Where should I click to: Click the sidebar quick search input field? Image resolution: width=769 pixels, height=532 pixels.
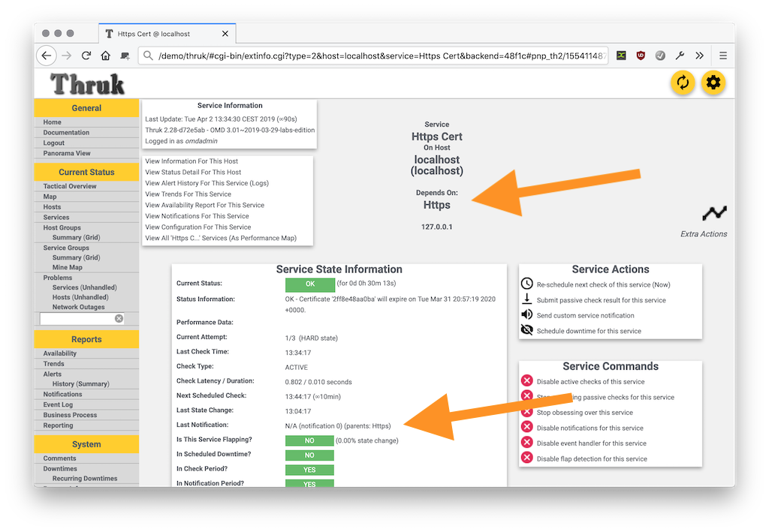77,318
